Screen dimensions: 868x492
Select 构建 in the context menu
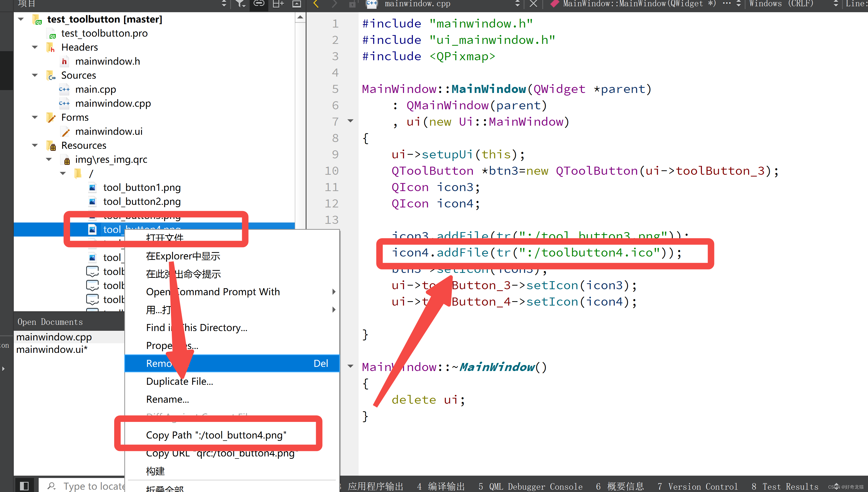click(232, 471)
